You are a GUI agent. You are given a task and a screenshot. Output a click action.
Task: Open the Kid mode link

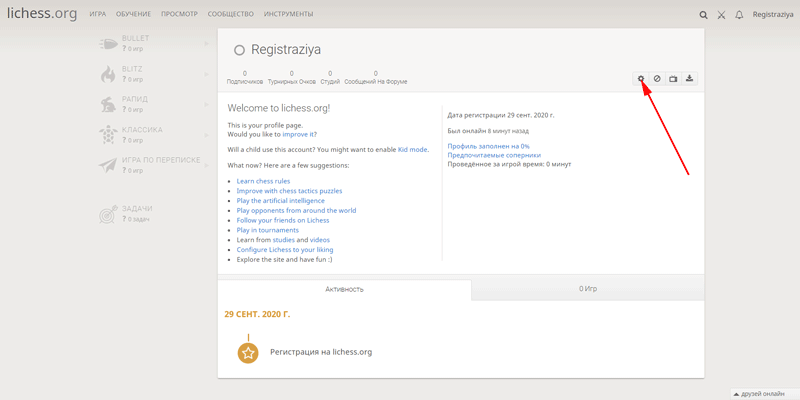click(413, 149)
